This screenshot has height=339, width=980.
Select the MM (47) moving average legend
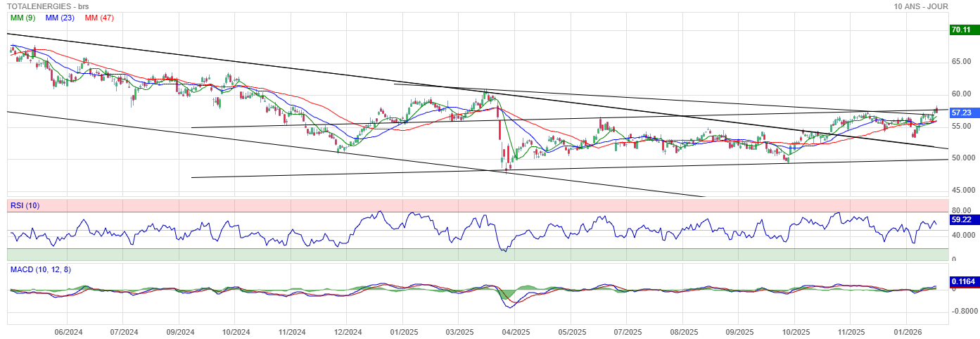(99, 18)
